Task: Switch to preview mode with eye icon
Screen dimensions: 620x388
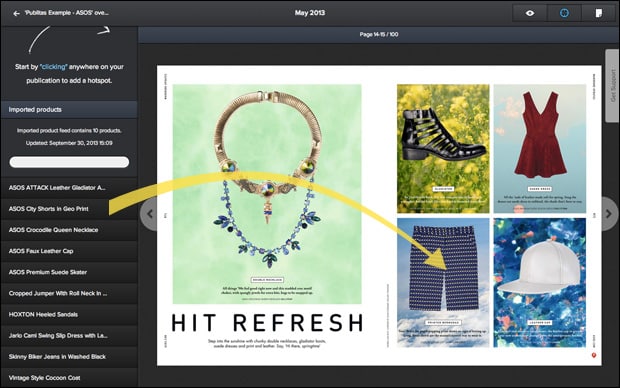Action: (530, 13)
